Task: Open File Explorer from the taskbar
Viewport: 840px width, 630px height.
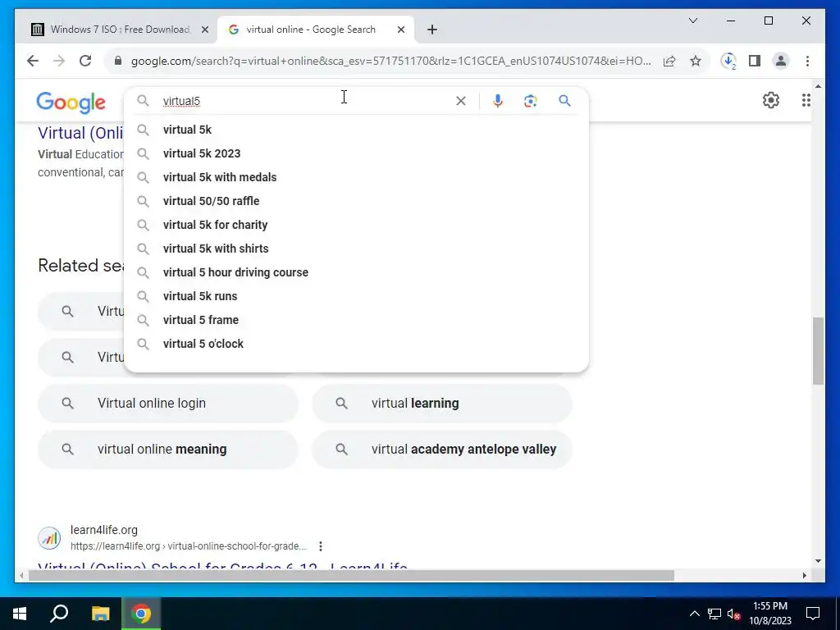Action: pos(100,614)
